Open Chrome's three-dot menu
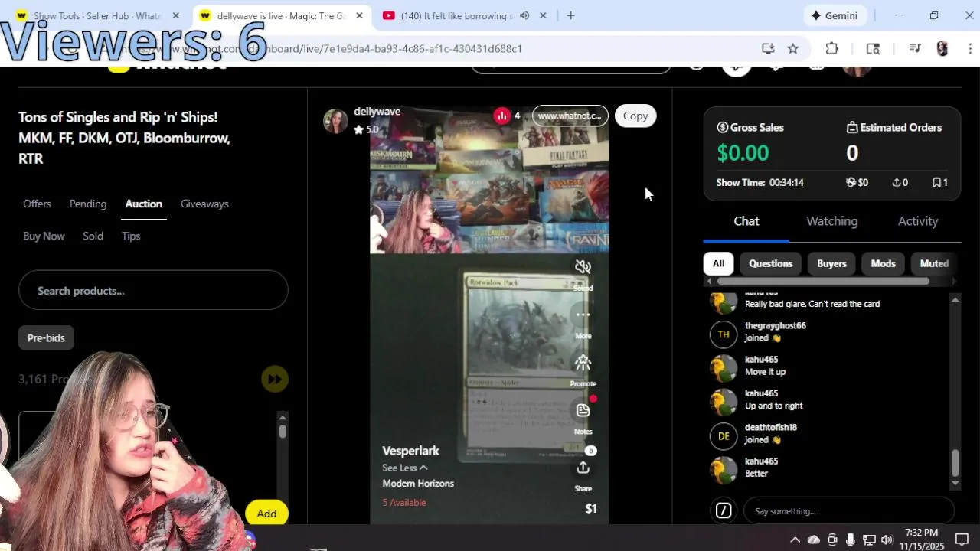This screenshot has height=551, width=980. point(971,48)
